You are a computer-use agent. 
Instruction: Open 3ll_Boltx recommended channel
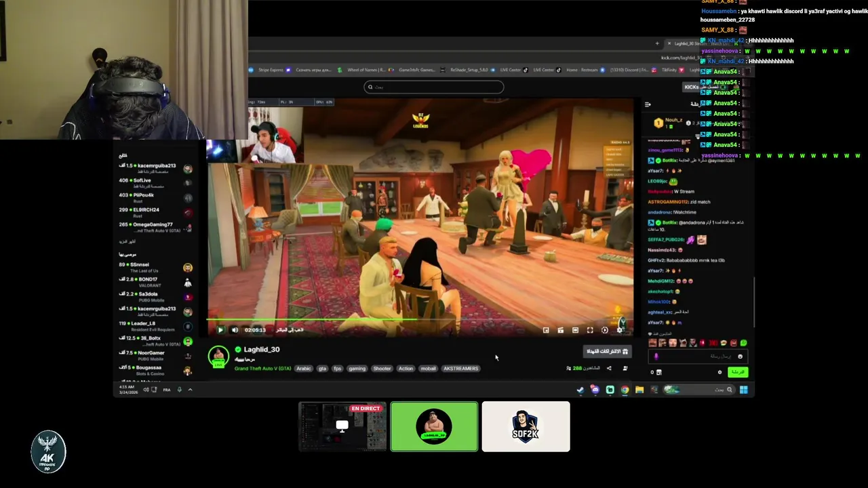[x=155, y=341]
